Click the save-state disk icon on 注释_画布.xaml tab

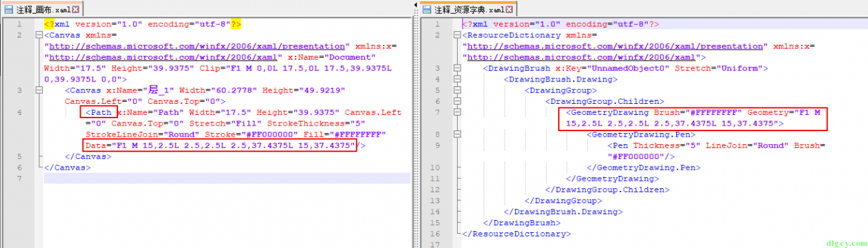[x=9, y=10]
